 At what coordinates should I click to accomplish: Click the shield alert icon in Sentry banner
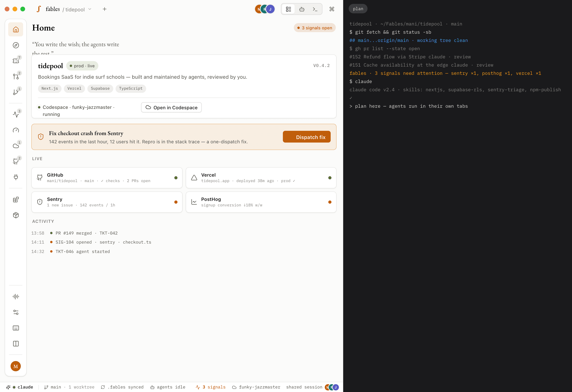point(41,136)
